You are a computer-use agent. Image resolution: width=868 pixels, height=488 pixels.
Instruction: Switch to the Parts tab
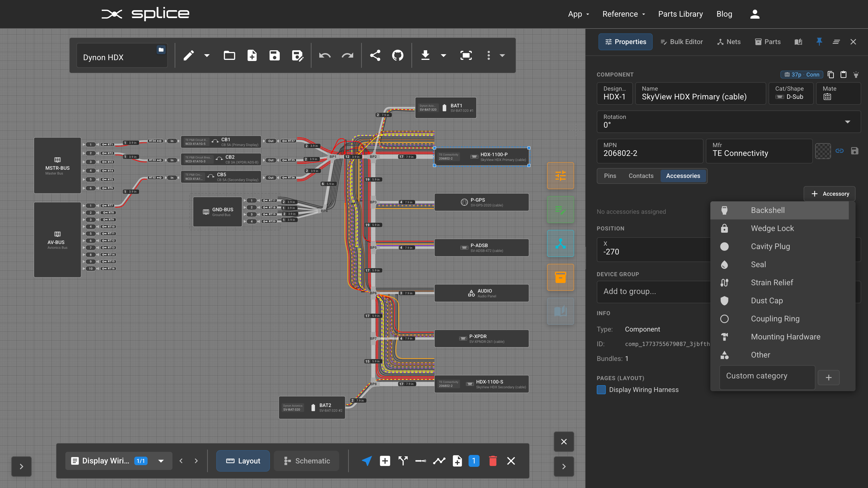(768, 42)
